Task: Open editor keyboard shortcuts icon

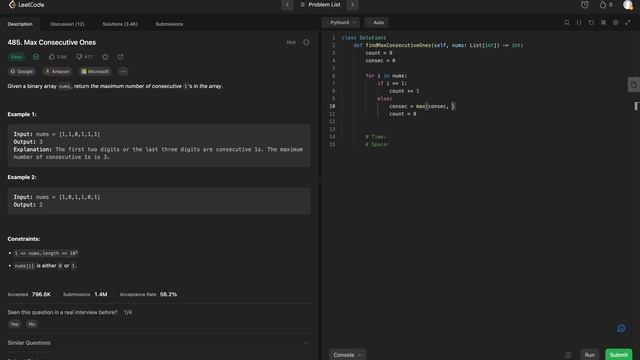Action: click(603, 22)
